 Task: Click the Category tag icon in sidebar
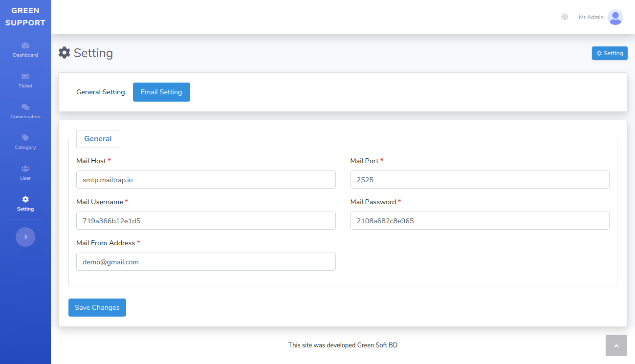(x=25, y=142)
